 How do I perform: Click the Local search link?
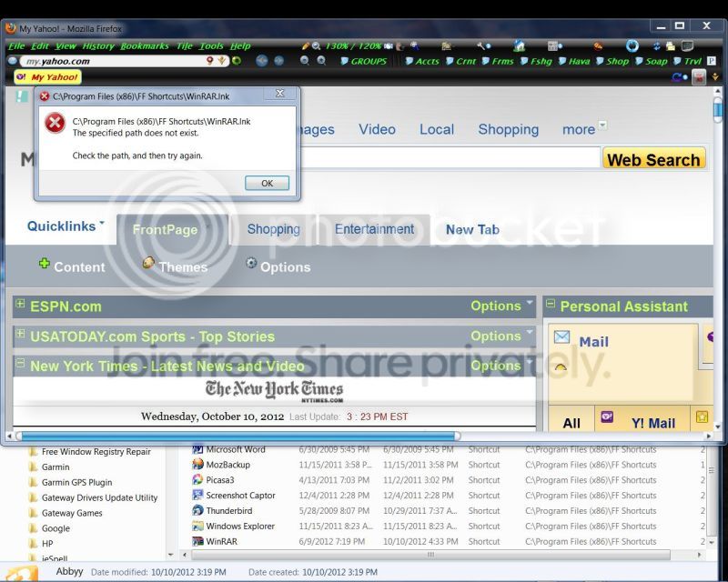tap(437, 129)
